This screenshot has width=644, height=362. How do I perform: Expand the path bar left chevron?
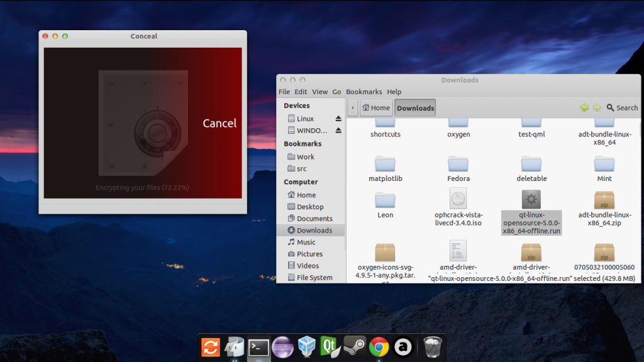[352, 107]
